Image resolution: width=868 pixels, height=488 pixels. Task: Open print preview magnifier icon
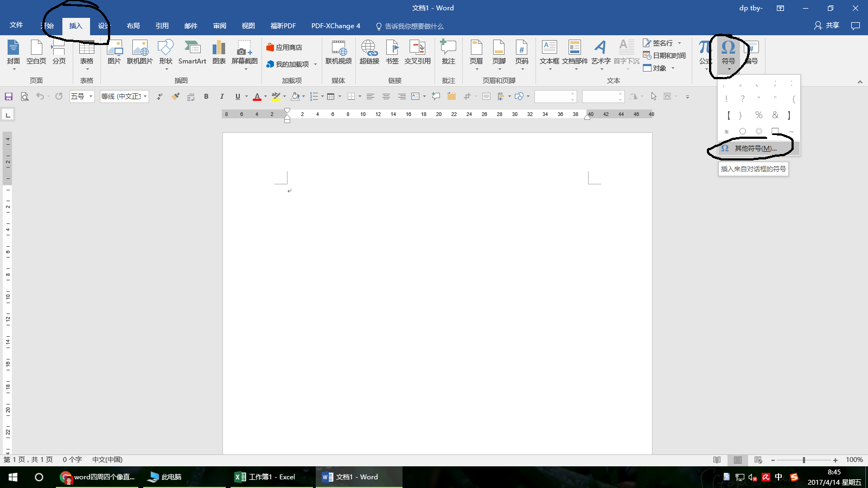pos(24,97)
